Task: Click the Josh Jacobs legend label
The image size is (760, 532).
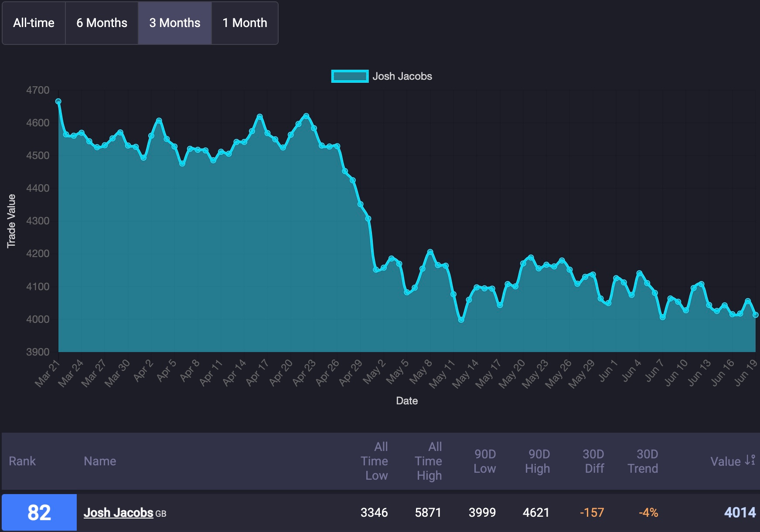Action: point(402,76)
